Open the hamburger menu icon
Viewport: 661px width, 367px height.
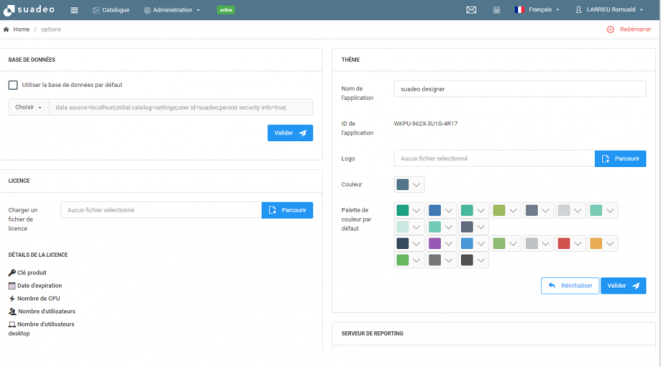(x=74, y=10)
